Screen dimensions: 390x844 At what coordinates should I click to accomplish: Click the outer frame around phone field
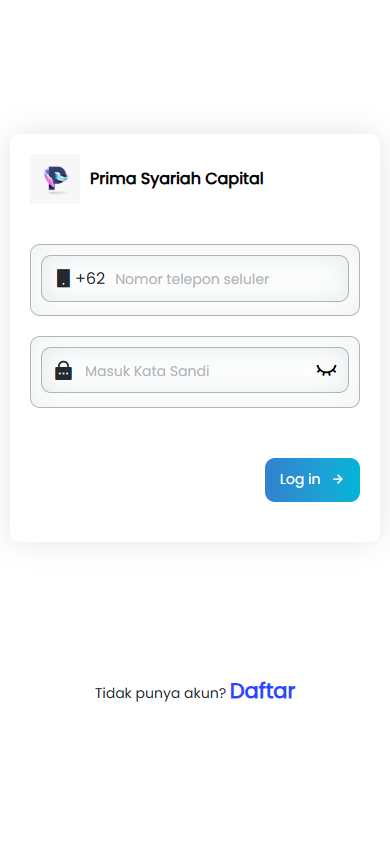tap(195, 249)
